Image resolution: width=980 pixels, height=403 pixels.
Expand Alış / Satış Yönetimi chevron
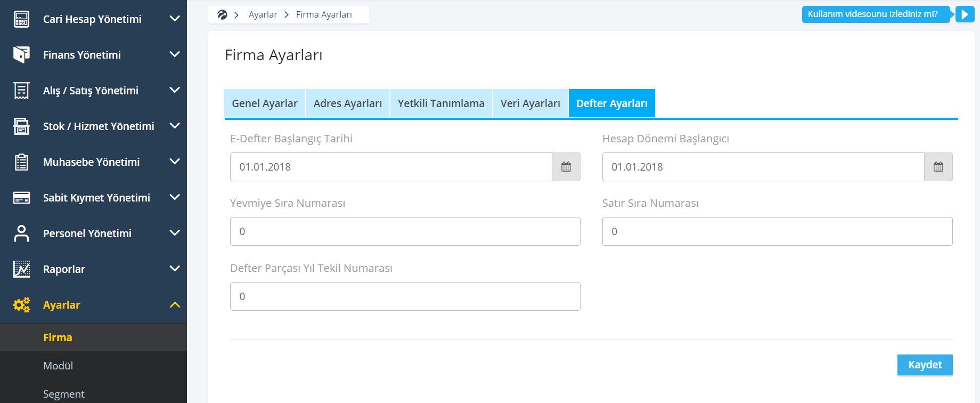tap(174, 90)
